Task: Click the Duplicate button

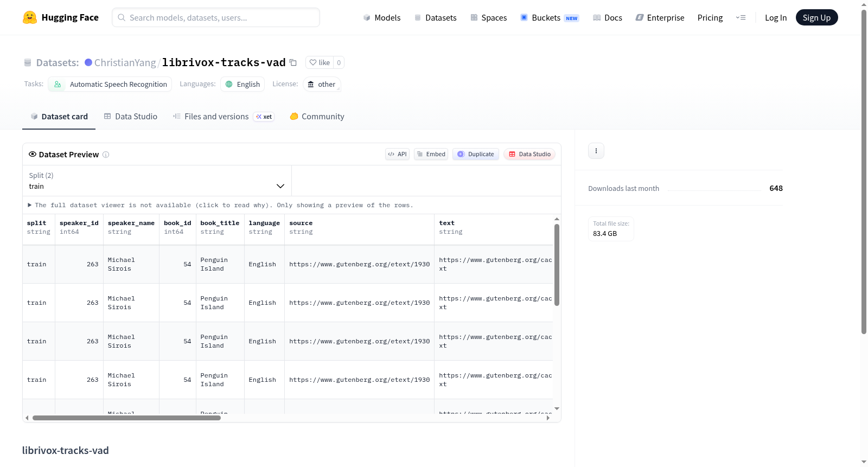Action: [x=476, y=154]
